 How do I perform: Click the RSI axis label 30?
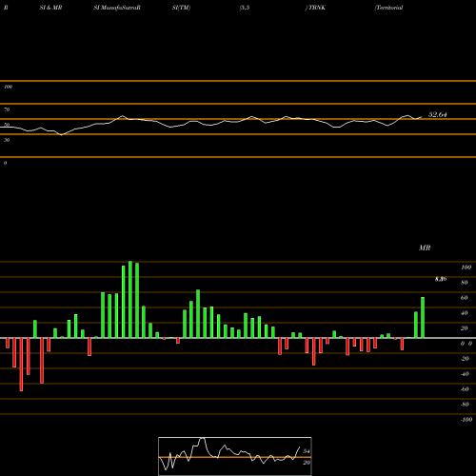[7, 140]
